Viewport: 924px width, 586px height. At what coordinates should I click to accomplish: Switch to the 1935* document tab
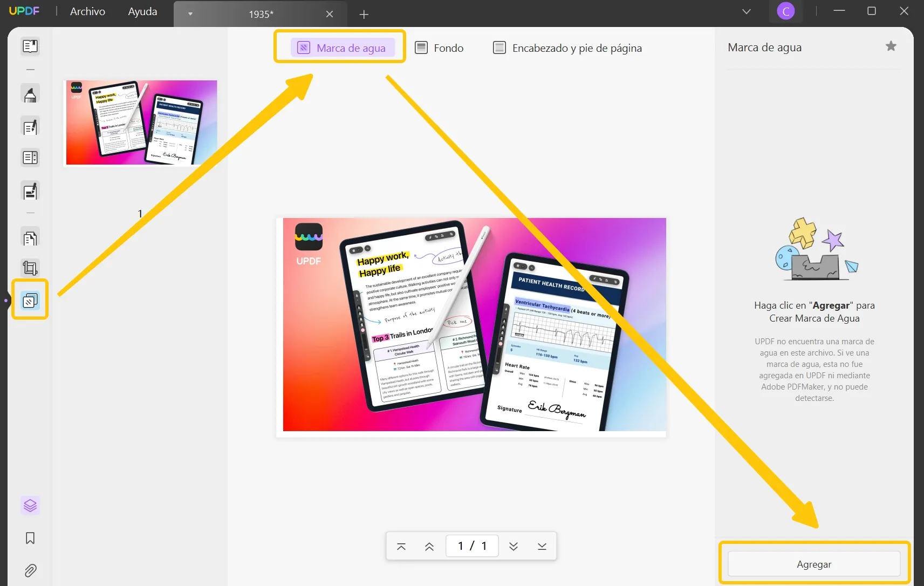pos(261,15)
